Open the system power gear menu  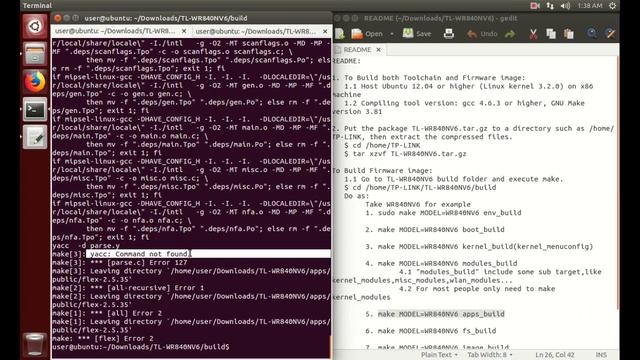(612, 6)
